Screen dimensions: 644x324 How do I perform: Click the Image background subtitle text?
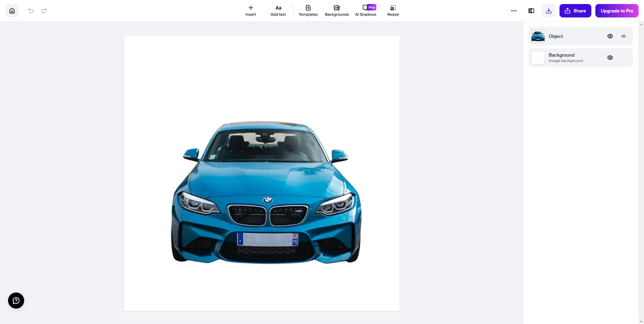pyautogui.click(x=566, y=61)
